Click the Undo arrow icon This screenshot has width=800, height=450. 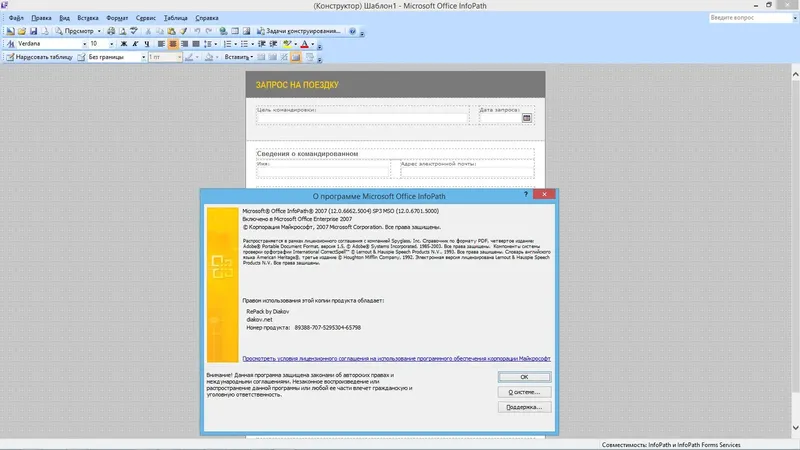tap(197, 31)
